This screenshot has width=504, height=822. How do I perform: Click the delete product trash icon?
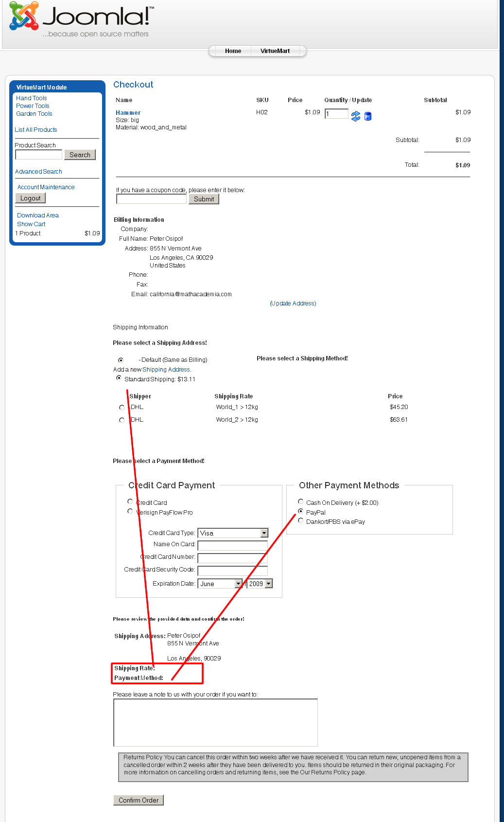[x=368, y=116]
